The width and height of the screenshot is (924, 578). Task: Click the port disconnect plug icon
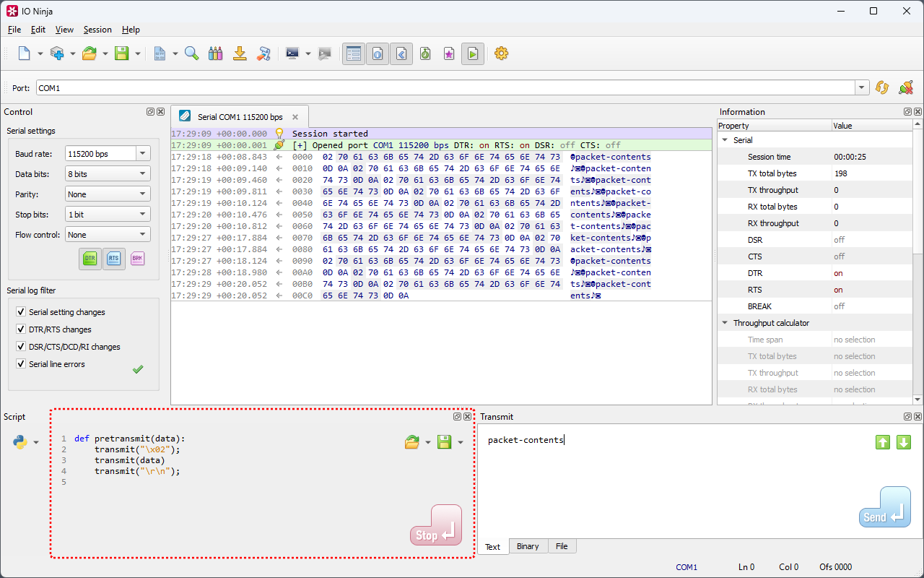click(905, 87)
